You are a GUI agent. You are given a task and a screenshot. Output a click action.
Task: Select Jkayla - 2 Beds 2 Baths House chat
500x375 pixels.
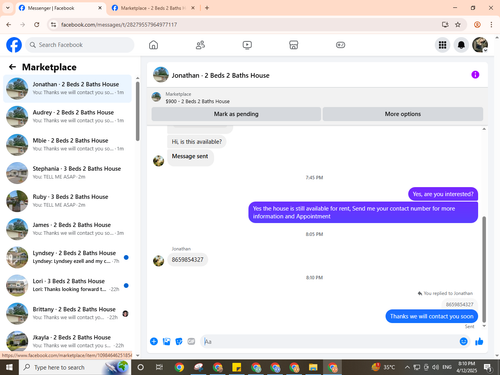(x=67, y=341)
